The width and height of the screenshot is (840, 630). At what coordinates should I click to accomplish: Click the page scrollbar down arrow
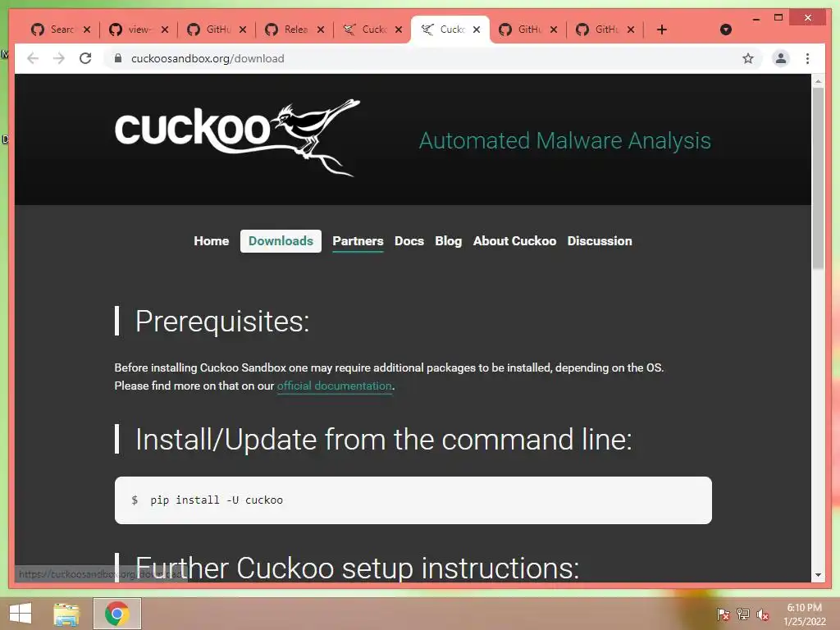818,575
